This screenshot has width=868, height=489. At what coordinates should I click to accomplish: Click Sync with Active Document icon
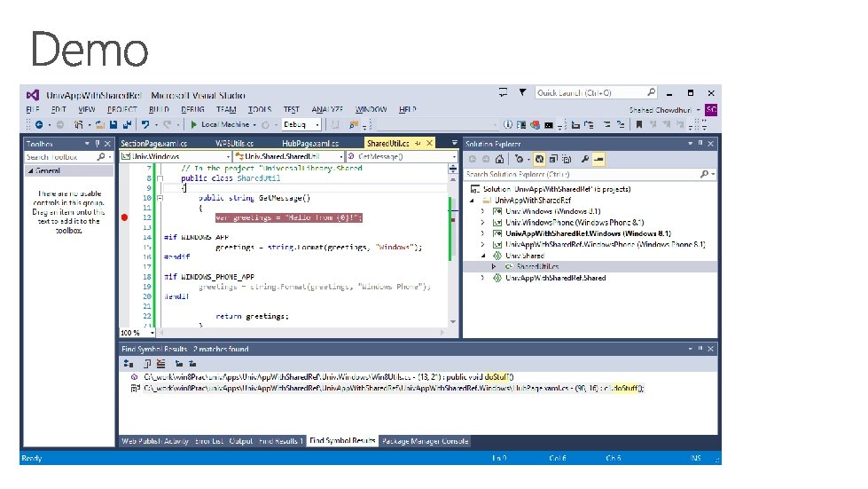(539, 160)
